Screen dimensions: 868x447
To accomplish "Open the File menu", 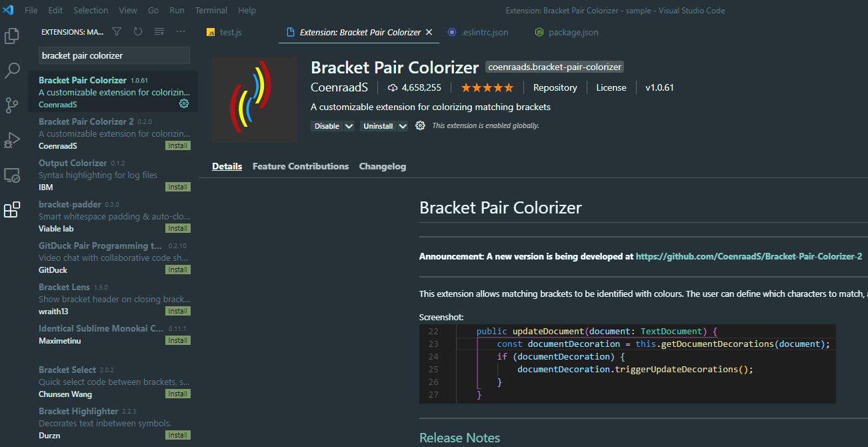I will [31, 10].
